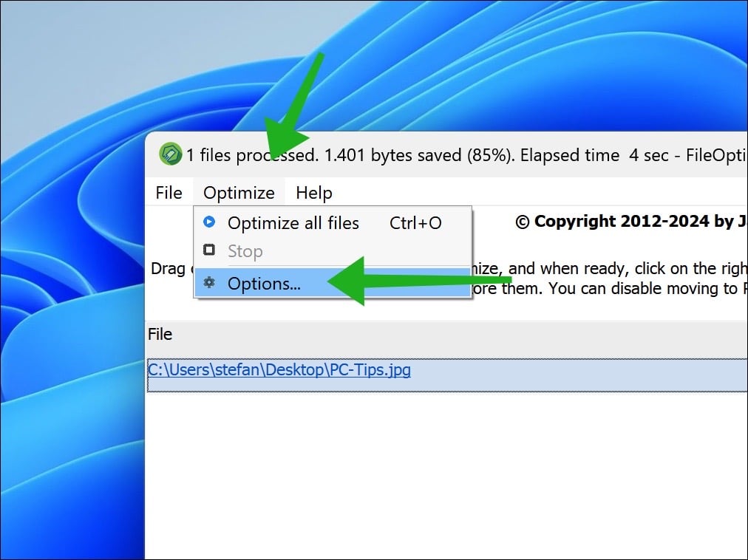Click the title bar text '1 files processed'
This screenshot has height=560, width=748.
(251, 155)
